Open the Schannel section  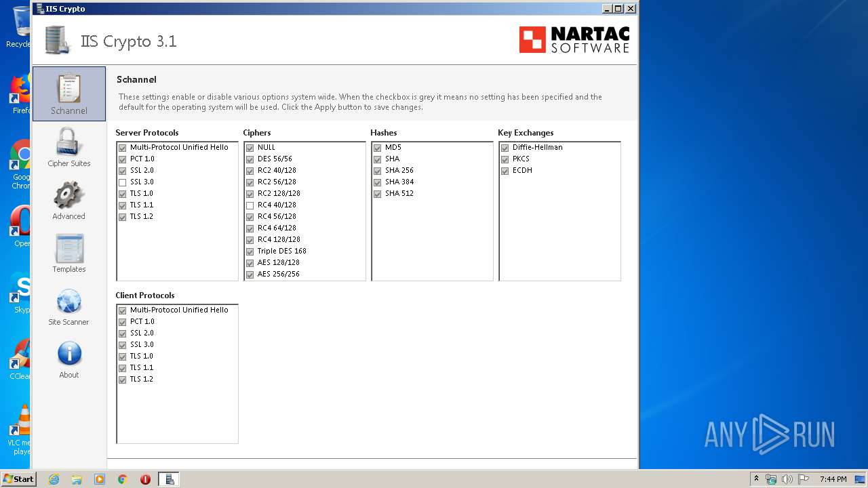pyautogui.click(x=69, y=94)
